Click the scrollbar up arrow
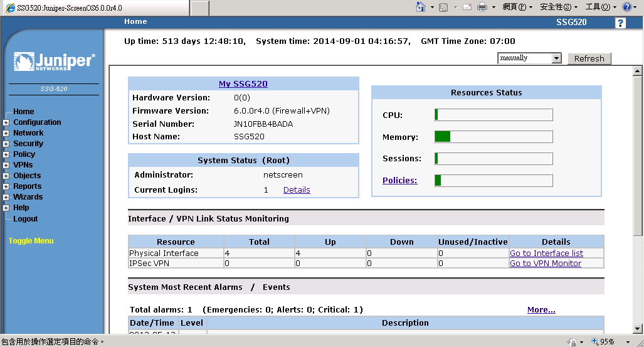The height and width of the screenshot is (347, 644). [637, 71]
